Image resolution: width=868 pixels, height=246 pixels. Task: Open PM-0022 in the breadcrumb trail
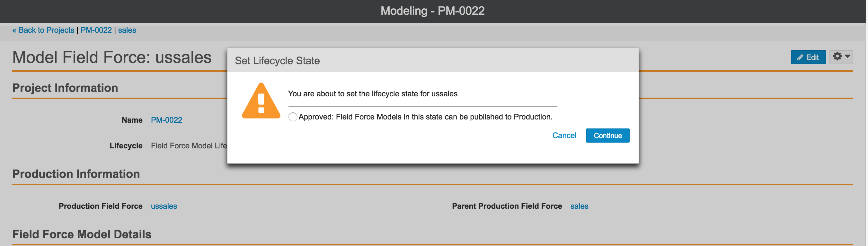point(96,30)
